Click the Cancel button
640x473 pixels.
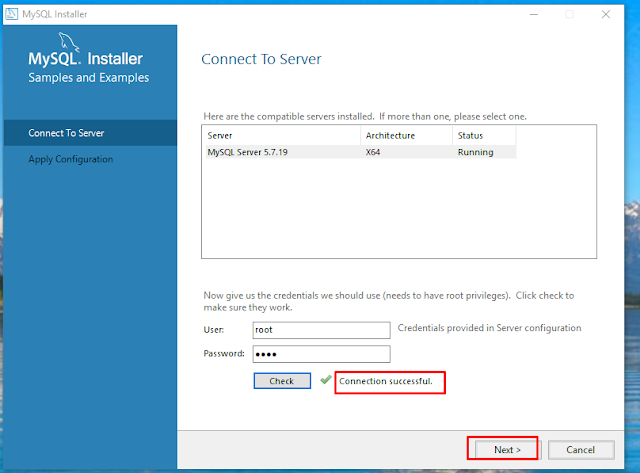coord(581,450)
